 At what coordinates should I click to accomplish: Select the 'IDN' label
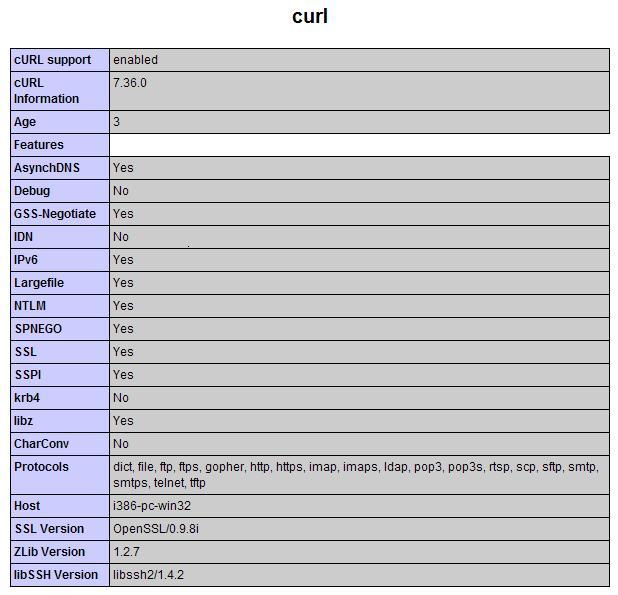[x=23, y=237]
